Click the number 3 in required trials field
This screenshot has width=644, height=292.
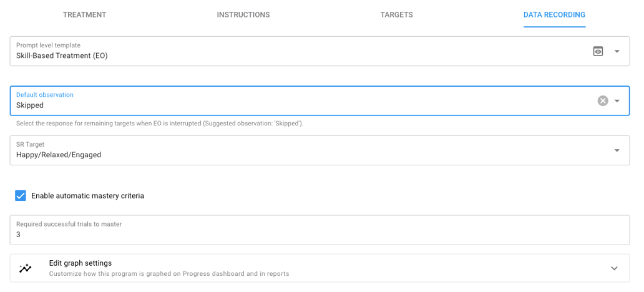point(19,235)
